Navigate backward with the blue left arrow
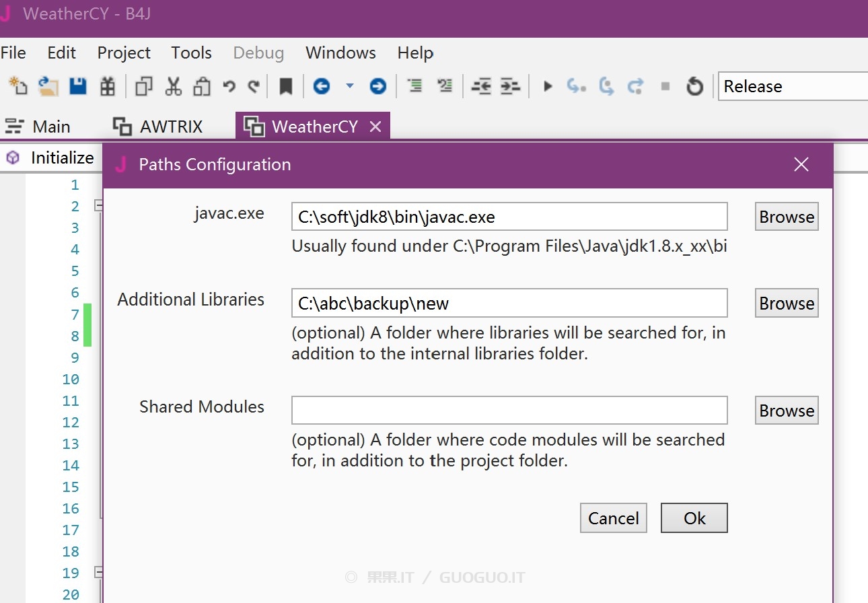Viewport: 868px width, 603px height. 322,86
